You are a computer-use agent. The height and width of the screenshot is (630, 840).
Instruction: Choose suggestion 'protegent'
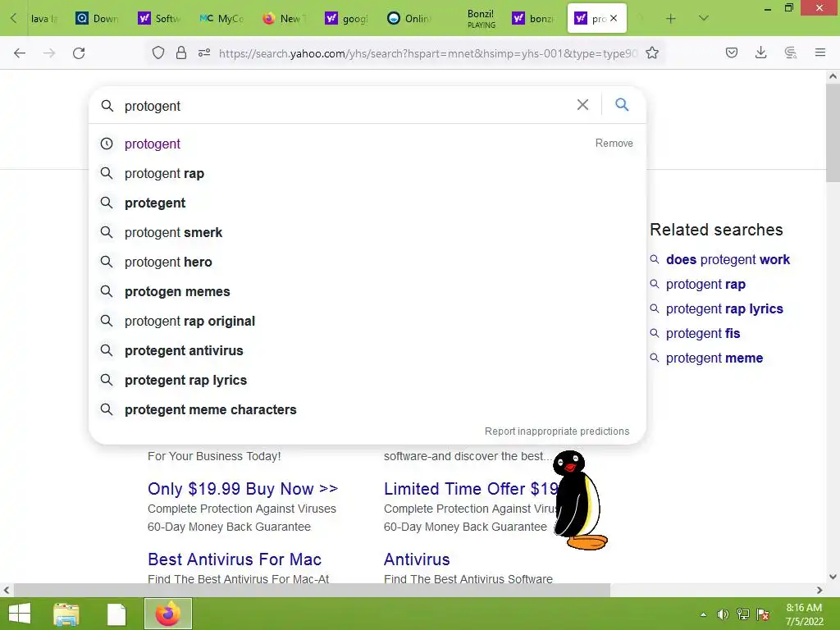point(367,203)
